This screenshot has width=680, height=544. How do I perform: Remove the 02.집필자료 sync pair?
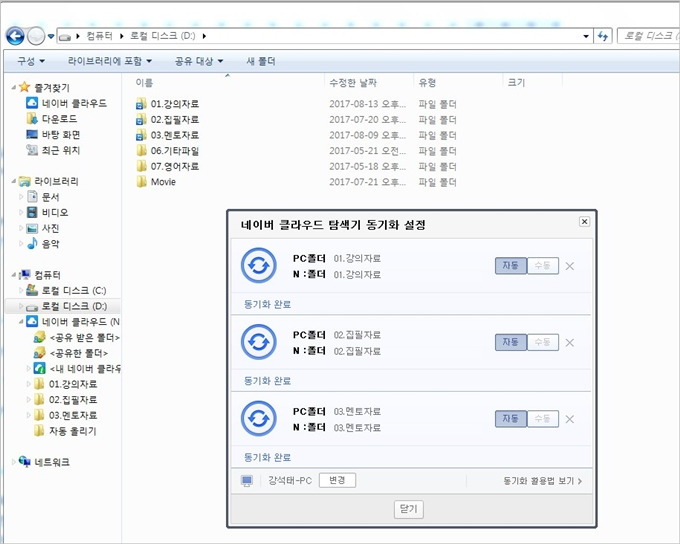click(570, 343)
